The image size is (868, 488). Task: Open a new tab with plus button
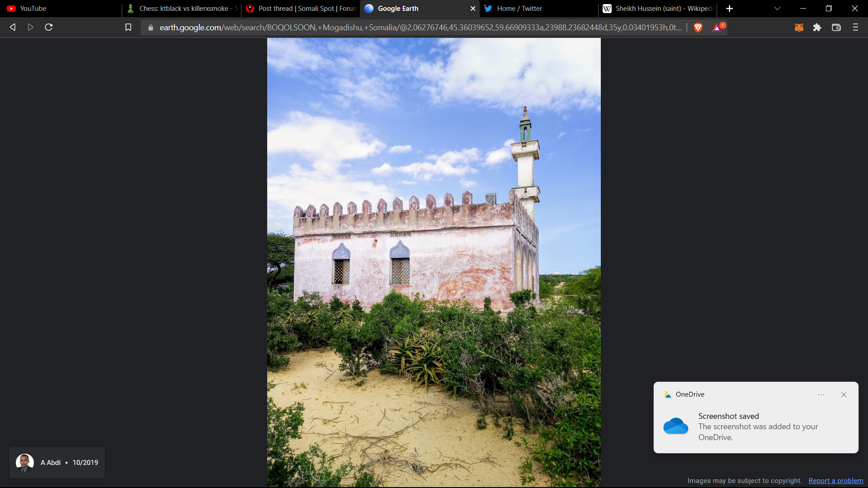point(729,9)
